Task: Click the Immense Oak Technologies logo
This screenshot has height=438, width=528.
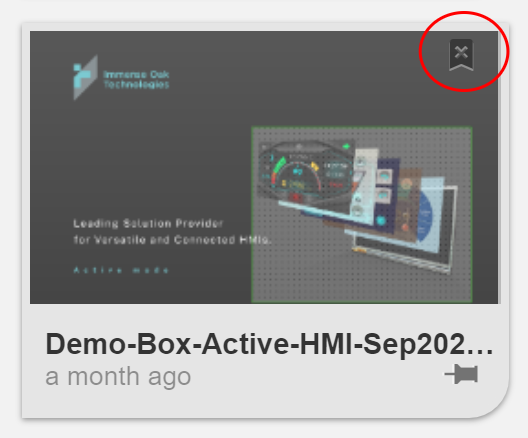Action: coord(121,78)
